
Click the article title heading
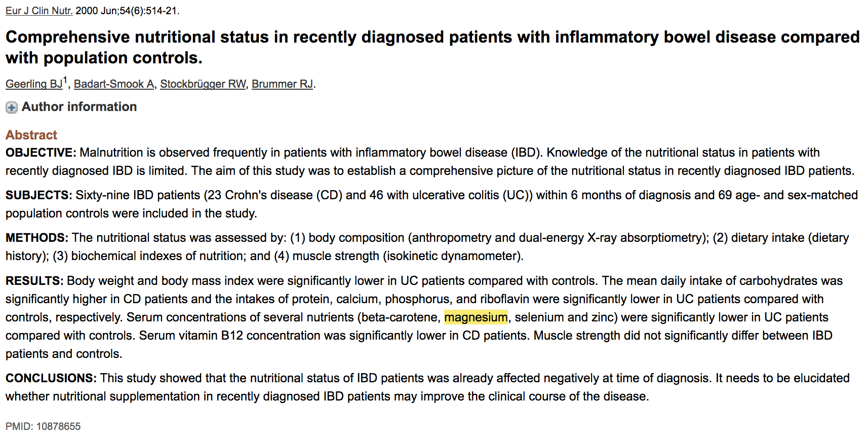pyautogui.click(x=432, y=47)
